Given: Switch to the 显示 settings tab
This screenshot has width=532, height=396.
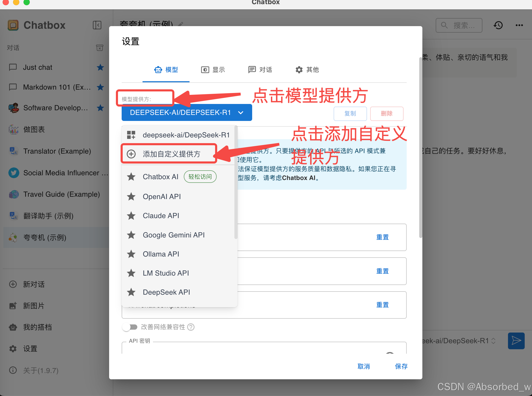Looking at the screenshot, I should (213, 70).
